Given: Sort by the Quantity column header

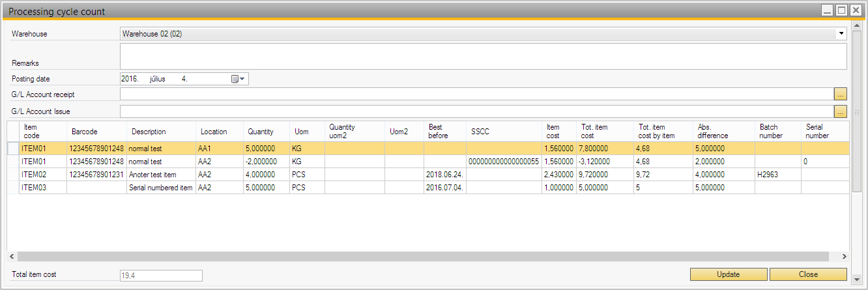Looking at the screenshot, I should click(261, 132).
